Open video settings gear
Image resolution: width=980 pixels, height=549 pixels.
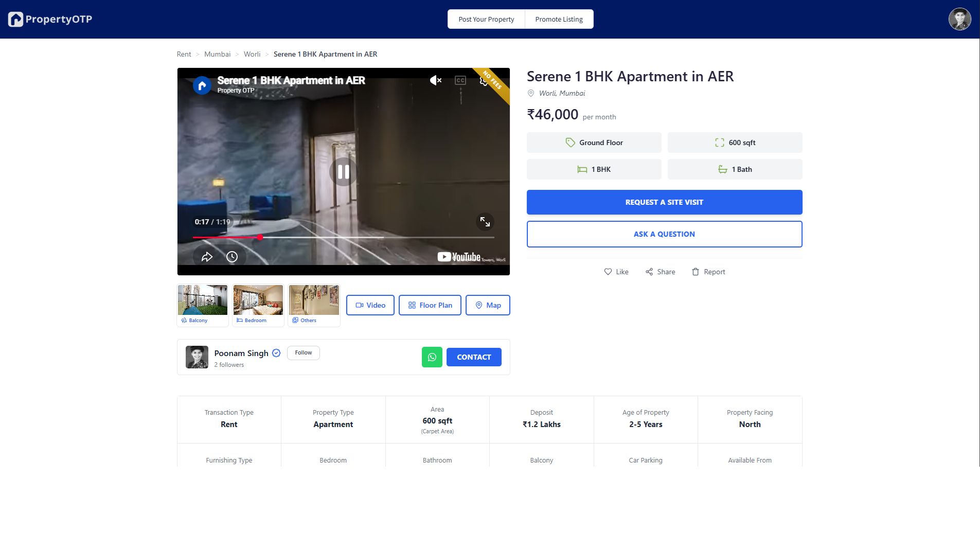click(484, 80)
